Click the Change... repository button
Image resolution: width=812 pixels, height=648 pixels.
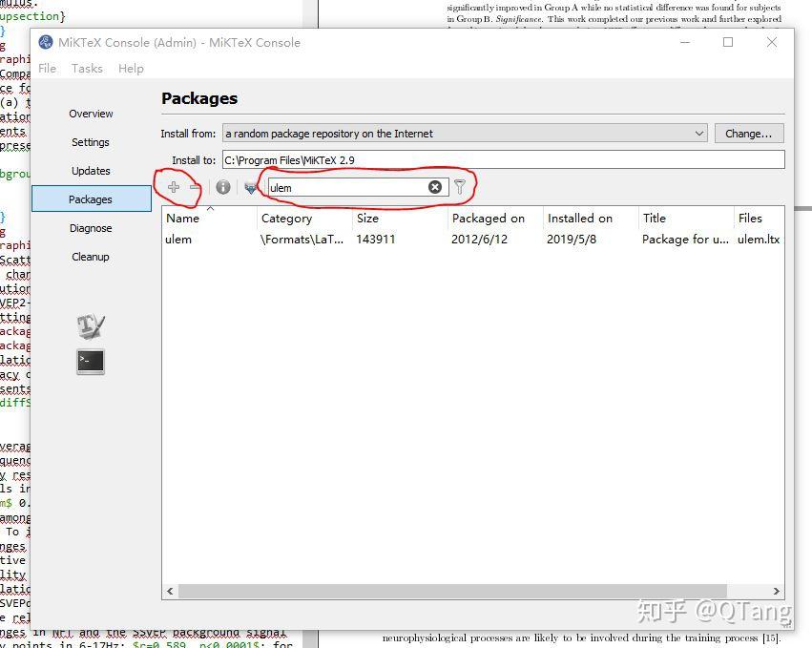(x=749, y=133)
